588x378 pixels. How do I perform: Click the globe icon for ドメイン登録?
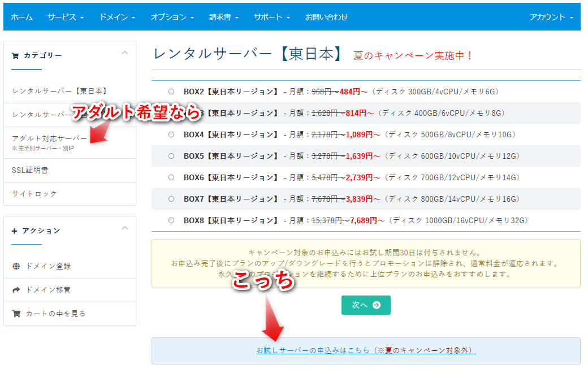pos(16,266)
